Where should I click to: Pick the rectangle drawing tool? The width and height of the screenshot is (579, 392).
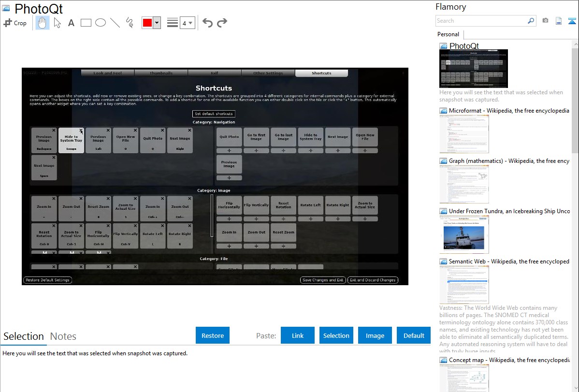(86, 23)
